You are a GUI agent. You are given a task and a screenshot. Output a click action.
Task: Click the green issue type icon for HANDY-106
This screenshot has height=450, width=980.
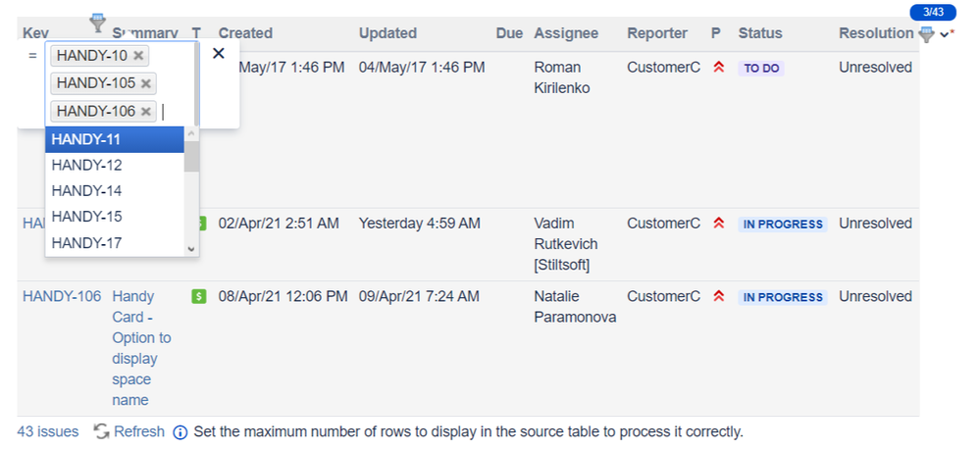click(199, 296)
